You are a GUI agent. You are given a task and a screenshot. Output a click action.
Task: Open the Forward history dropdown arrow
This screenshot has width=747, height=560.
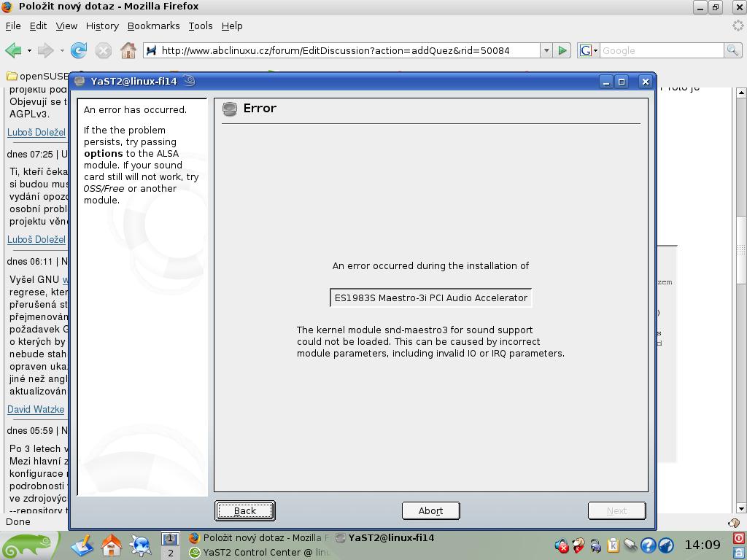62,50
